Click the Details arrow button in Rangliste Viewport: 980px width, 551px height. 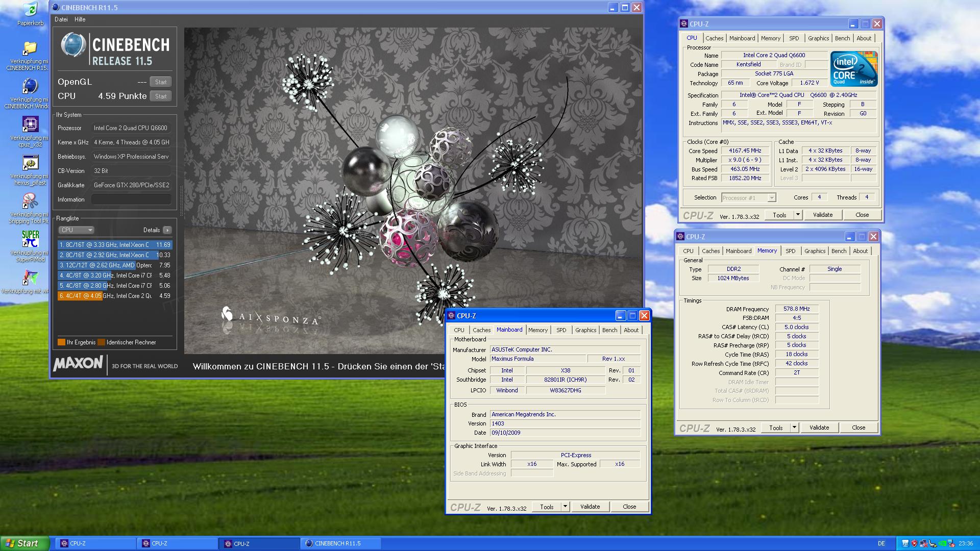click(167, 230)
